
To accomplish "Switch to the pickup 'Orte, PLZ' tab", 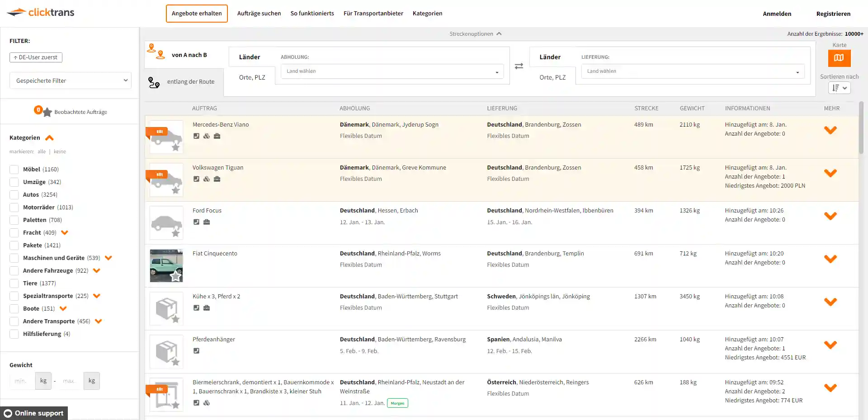I will coord(252,77).
